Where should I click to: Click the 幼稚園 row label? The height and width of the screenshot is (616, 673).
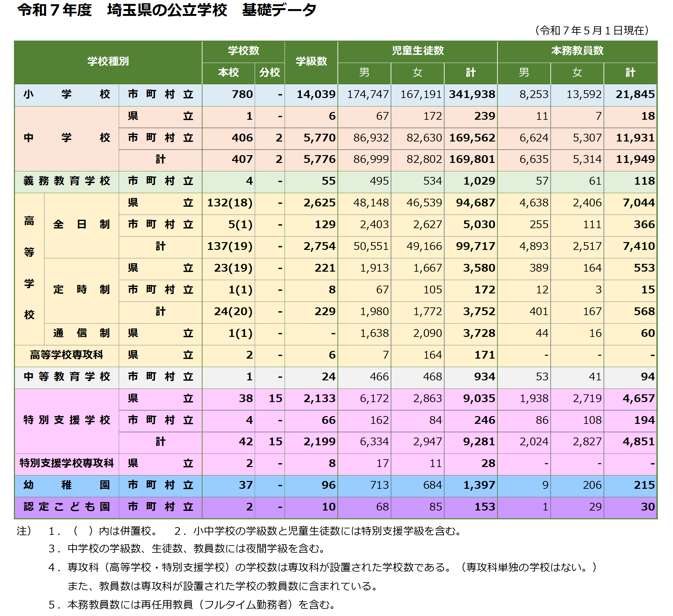67,486
